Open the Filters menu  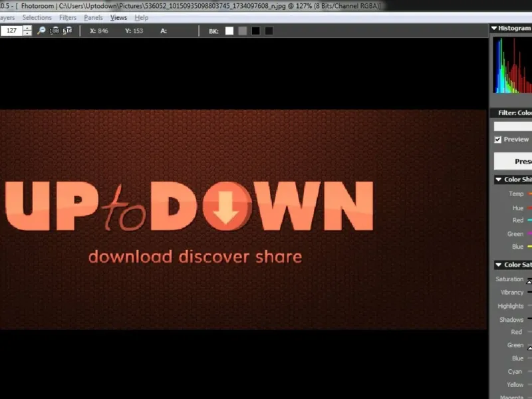point(68,18)
